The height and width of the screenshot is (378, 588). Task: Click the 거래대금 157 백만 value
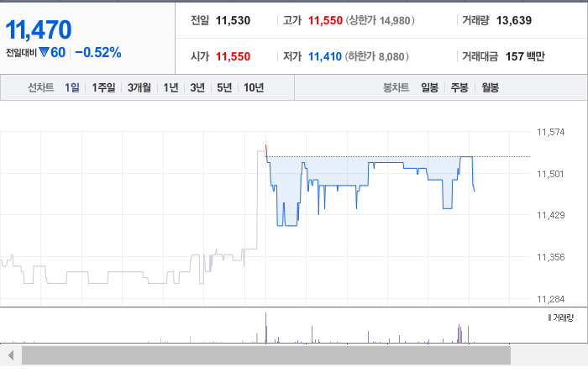[525, 56]
